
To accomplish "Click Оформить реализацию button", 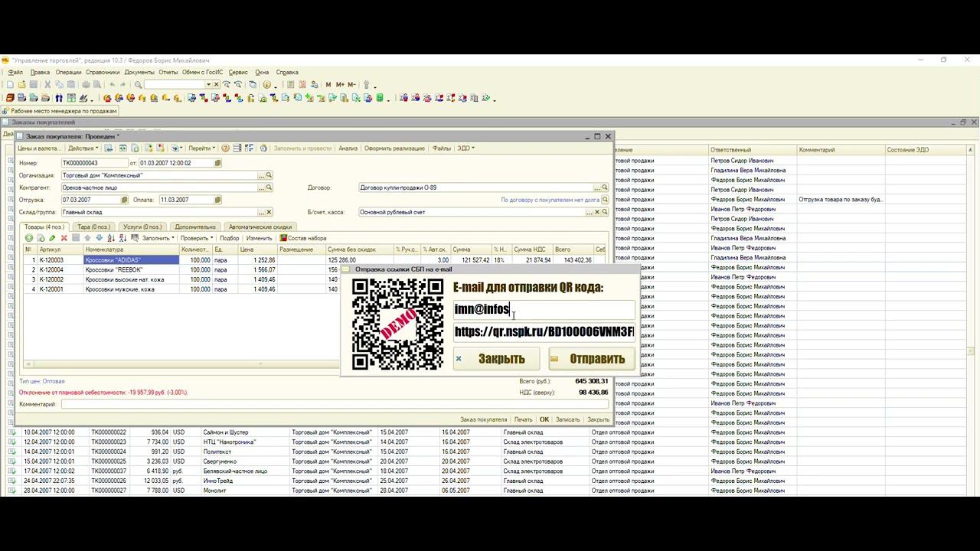I will click(394, 148).
